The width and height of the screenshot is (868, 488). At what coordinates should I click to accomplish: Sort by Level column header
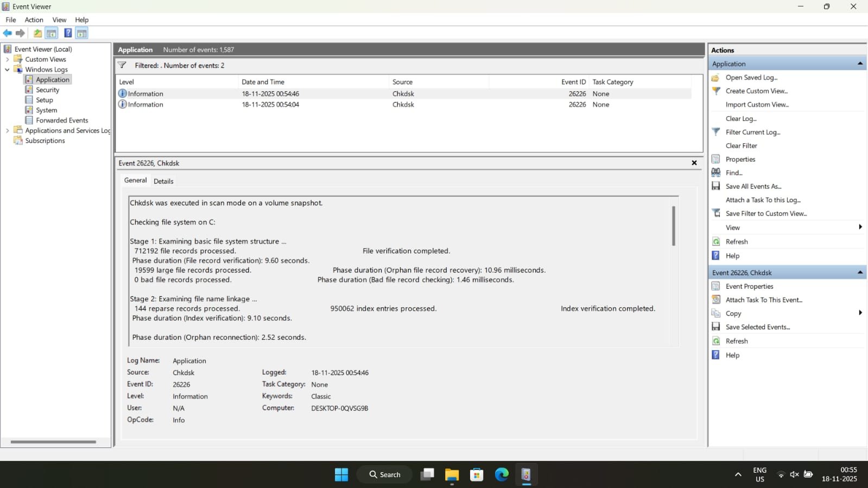point(178,82)
